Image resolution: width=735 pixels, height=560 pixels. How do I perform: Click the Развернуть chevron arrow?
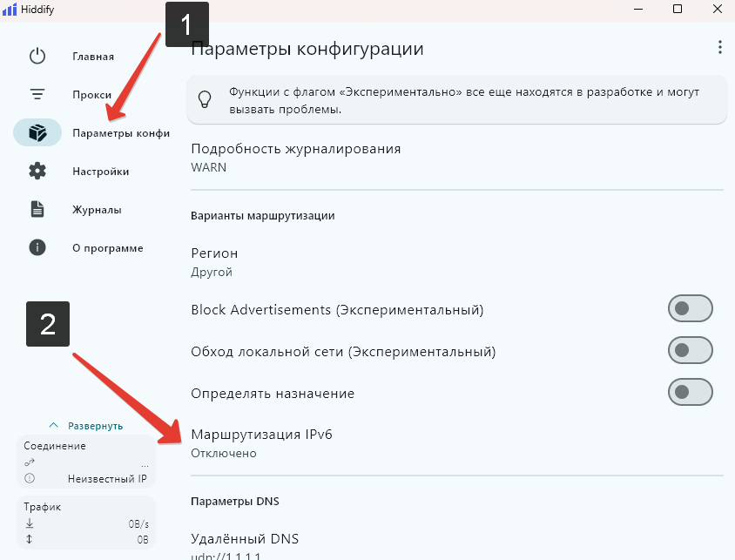[54, 426]
